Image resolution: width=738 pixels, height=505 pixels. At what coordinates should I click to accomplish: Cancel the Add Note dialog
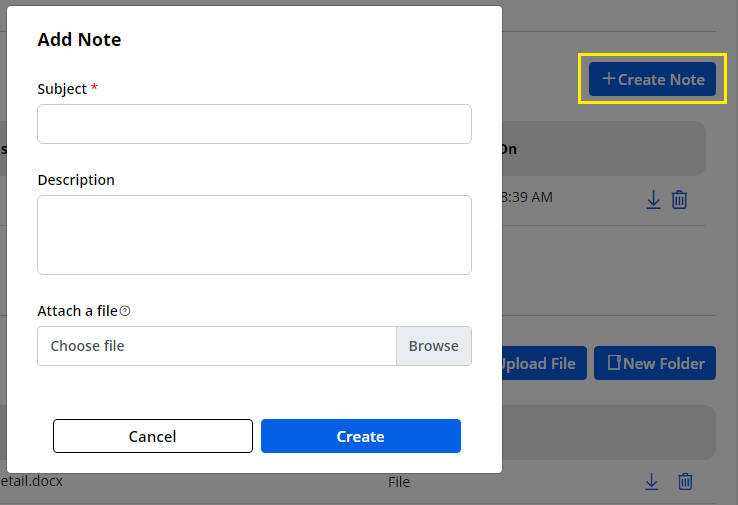tap(153, 436)
